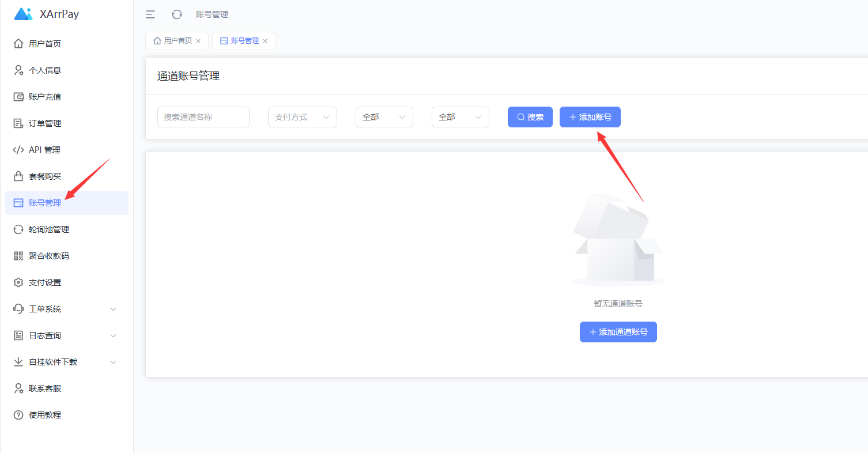Click the 通道账号管理 heading text
Viewport: 868px width, 453px height.
coord(188,76)
